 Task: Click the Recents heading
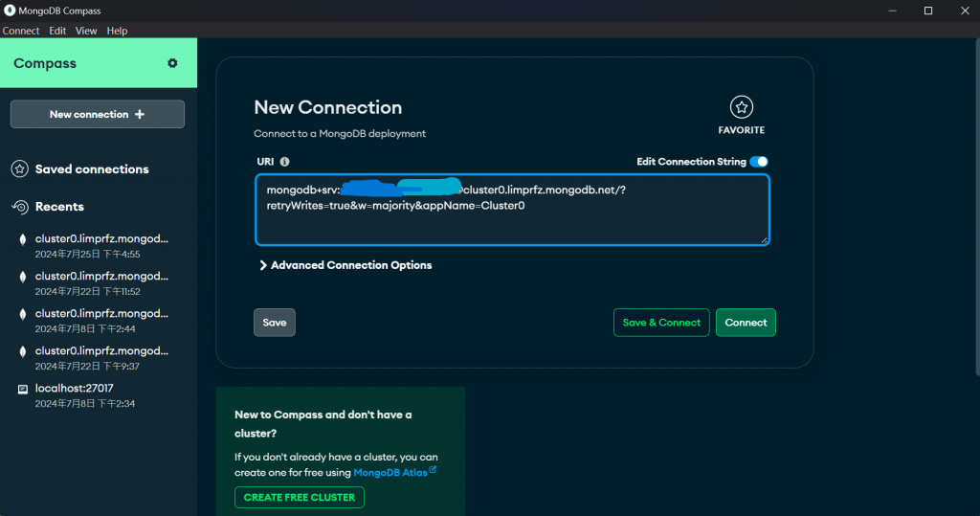pyautogui.click(x=59, y=207)
